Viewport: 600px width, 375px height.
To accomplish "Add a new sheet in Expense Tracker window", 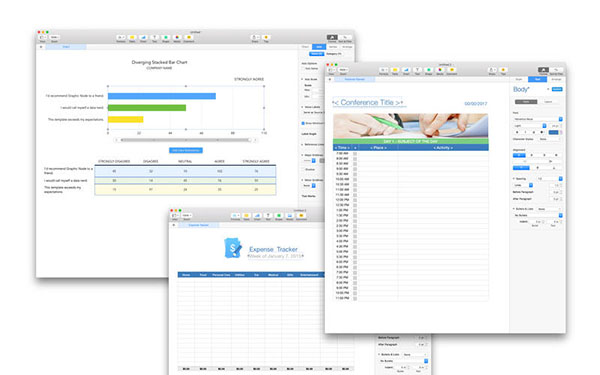I will (x=174, y=225).
